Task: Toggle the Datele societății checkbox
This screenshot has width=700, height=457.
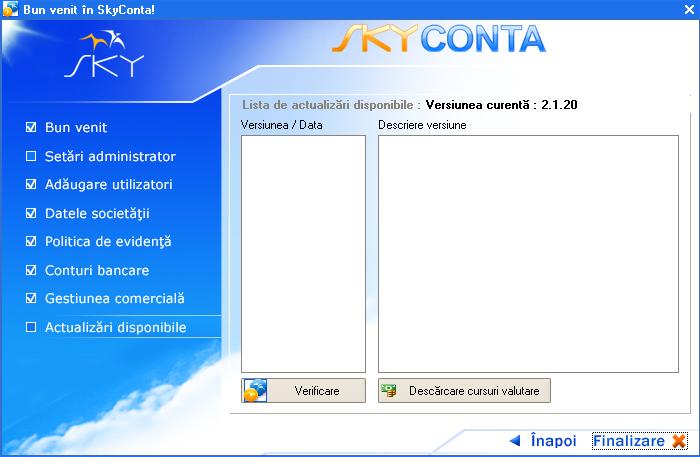Action: [31, 213]
